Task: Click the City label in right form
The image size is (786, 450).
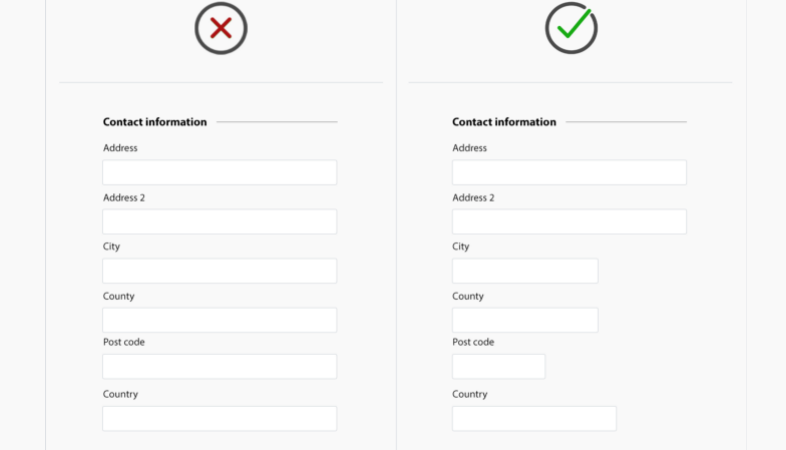Action: click(x=461, y=247)
